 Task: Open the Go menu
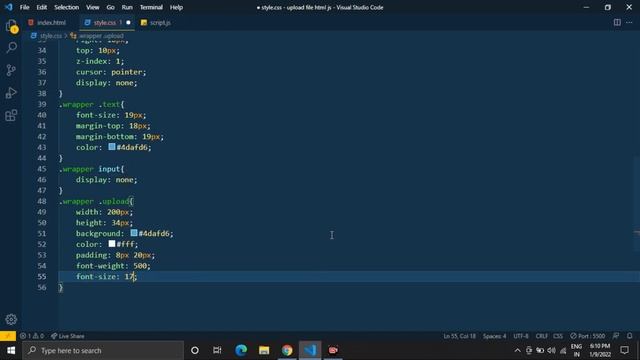[111, 7]
